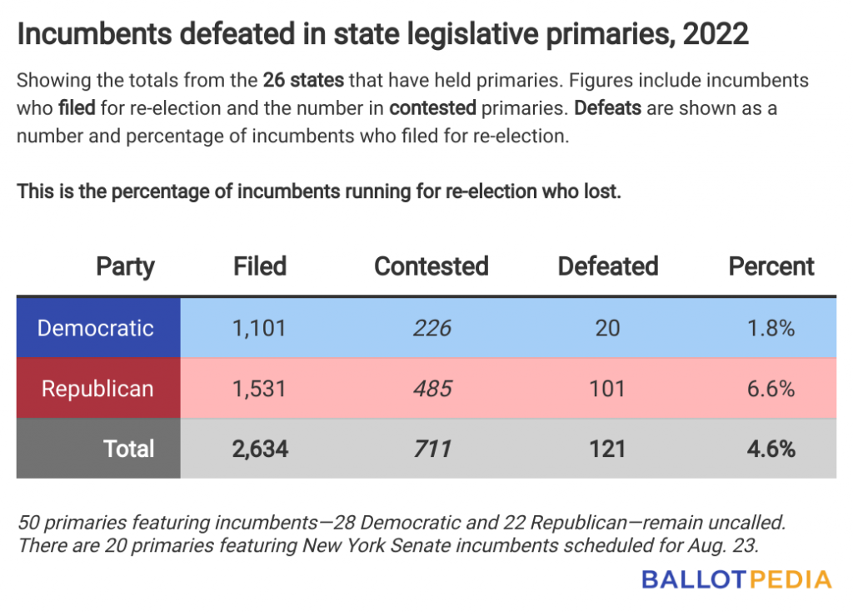
Task: Click Republican defeated value 101
Action: pos(607,389)
